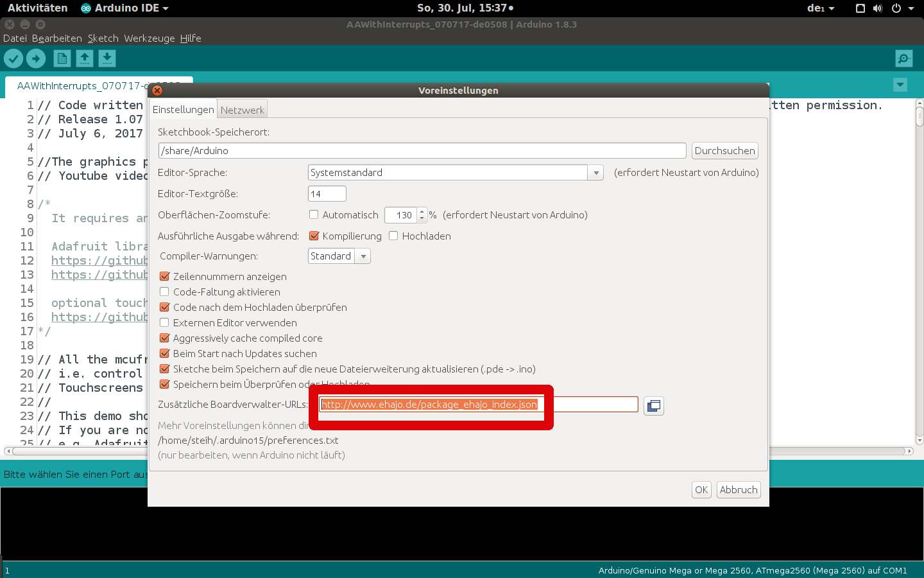Click the editor vertical scrollbar

pos(920,272)
